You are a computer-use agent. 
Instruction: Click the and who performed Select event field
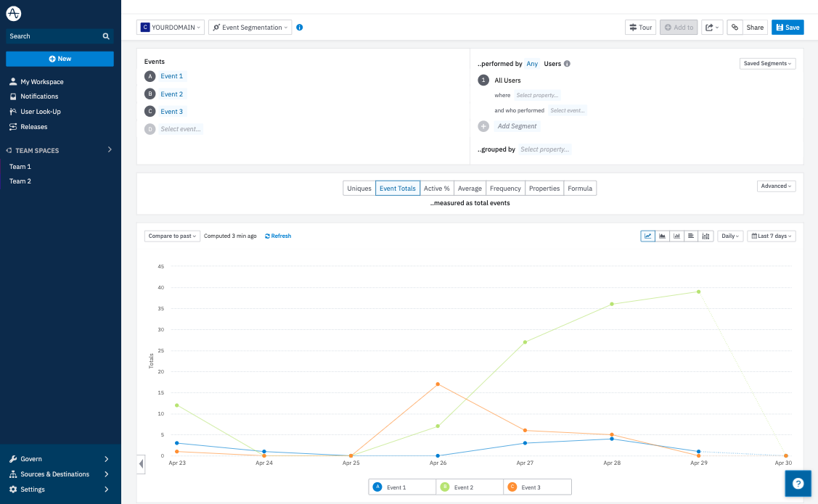click(x=568, y=110)
